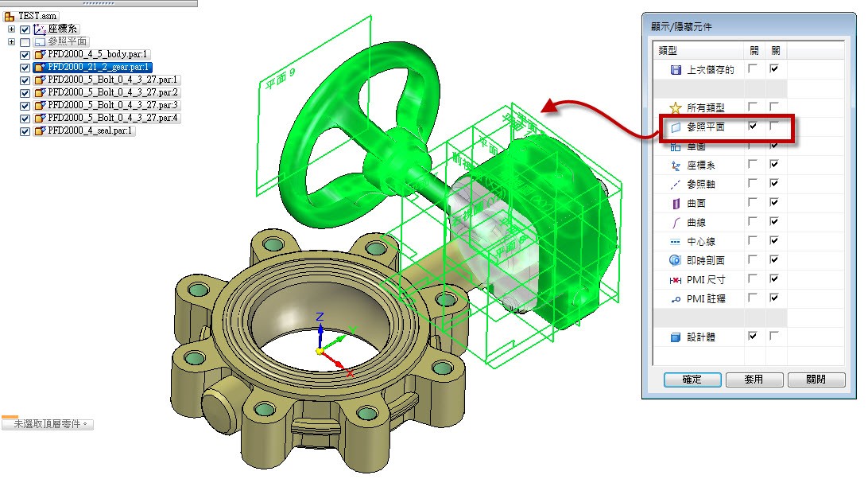Screen dimensions: 868x479
Task: Tick the 開 checkbox for 座標系
Action: pyautogui.click(x=753, y=166)
